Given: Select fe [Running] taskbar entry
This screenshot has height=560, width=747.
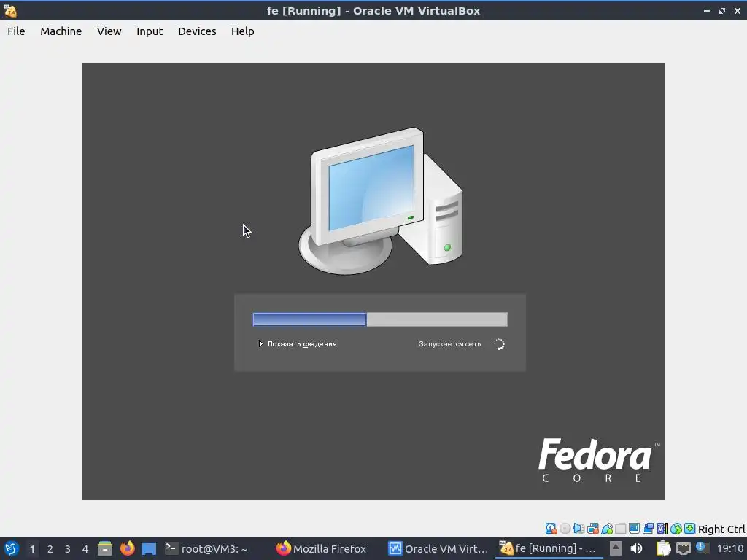Looking at the screenshot, I should 549,549.
